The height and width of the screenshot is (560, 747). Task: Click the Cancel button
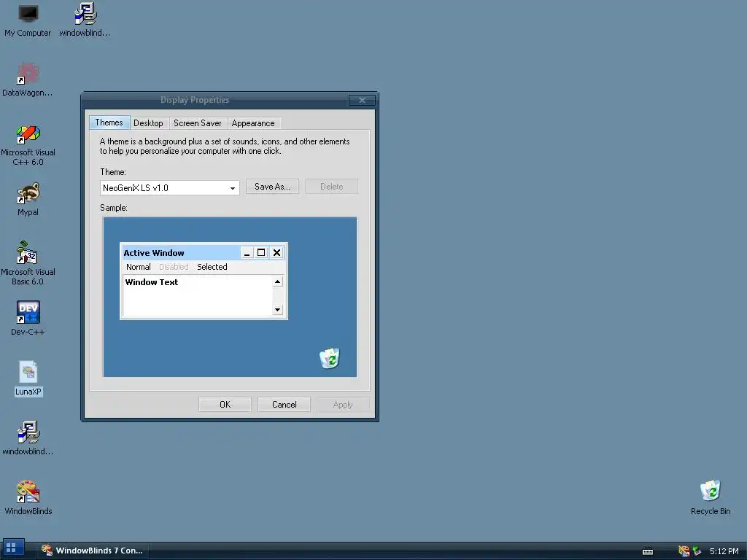pyautogui.click(x=284, y=404)
